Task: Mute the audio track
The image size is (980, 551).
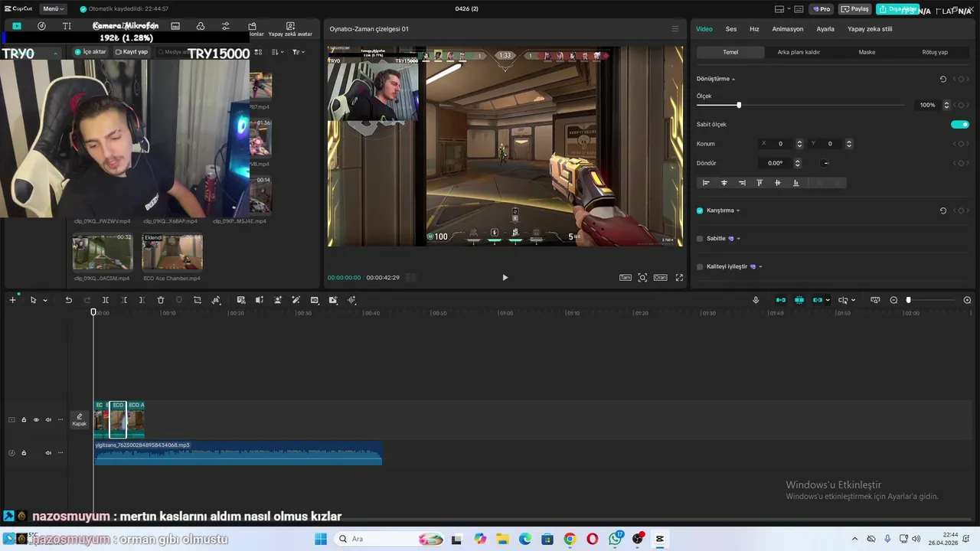Action: [48, 453]
